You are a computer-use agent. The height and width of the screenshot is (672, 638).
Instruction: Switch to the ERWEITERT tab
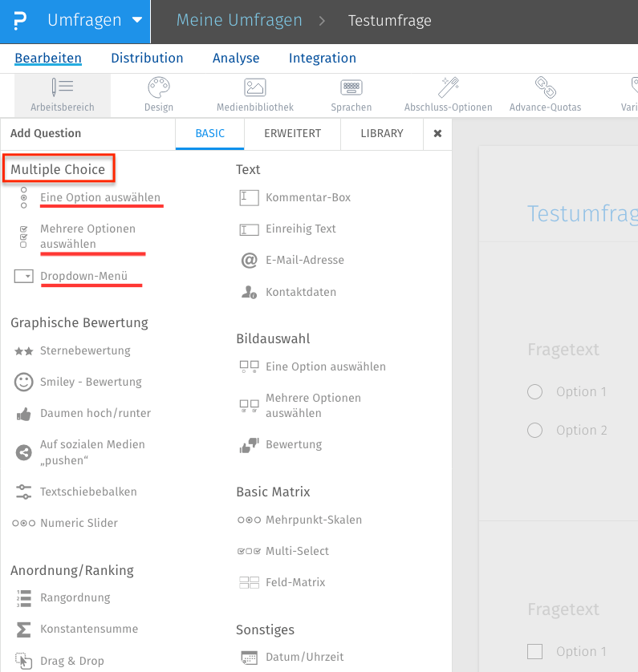pos(292,134)
